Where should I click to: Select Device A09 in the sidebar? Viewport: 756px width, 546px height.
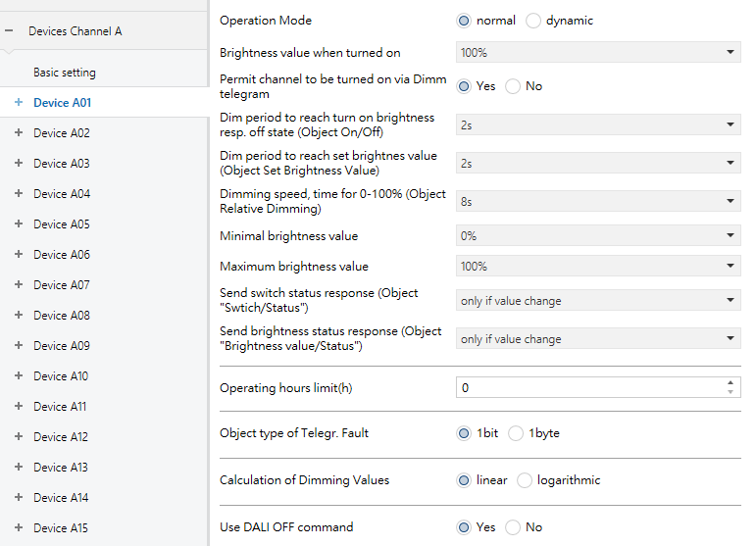click(61, 345)
